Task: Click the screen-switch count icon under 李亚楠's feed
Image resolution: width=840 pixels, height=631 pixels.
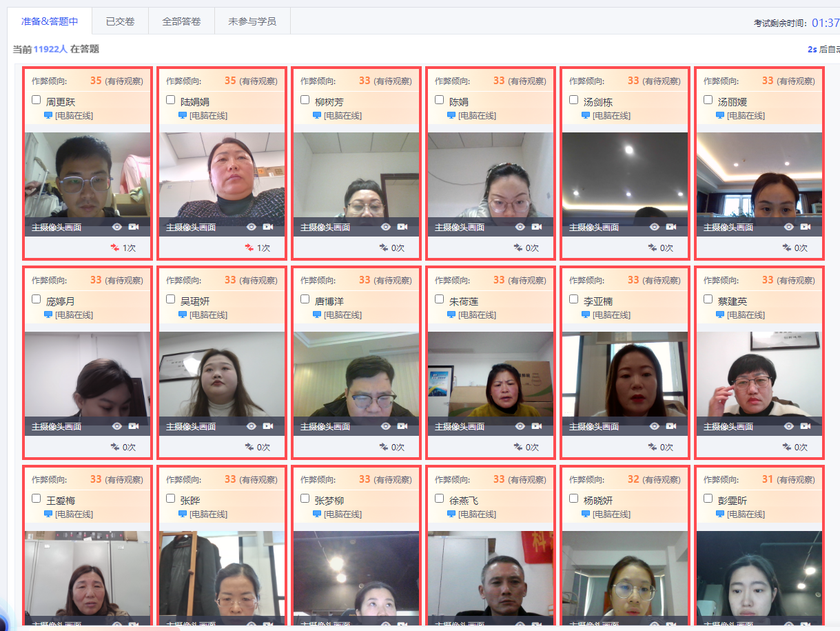Action: pyautogui.click(x=653, y=447)
